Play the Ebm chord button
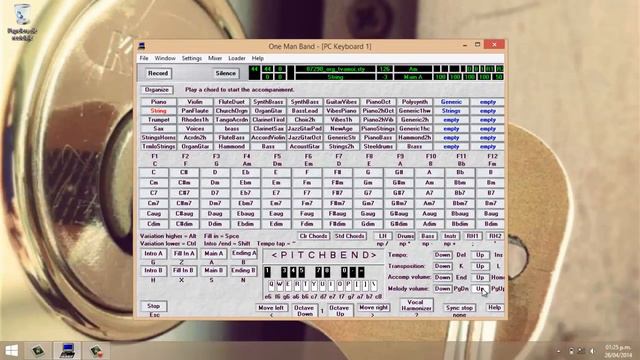The image size is (640, 360). [x=246, y=183]
